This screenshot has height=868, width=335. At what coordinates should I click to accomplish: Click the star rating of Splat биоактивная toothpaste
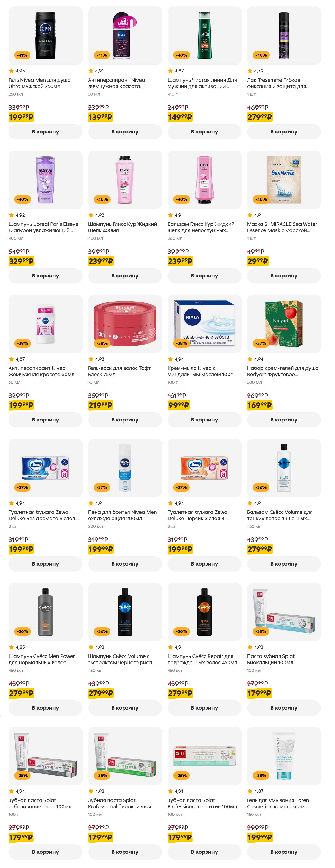96,791
